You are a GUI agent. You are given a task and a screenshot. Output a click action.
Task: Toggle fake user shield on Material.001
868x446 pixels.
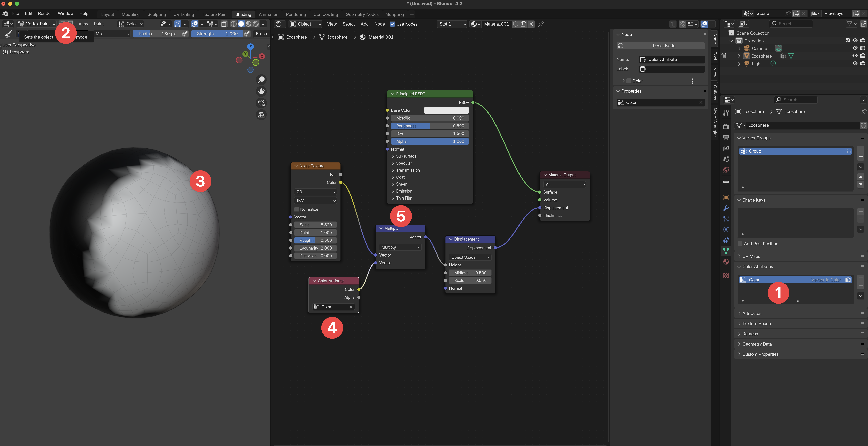[516, 24]
